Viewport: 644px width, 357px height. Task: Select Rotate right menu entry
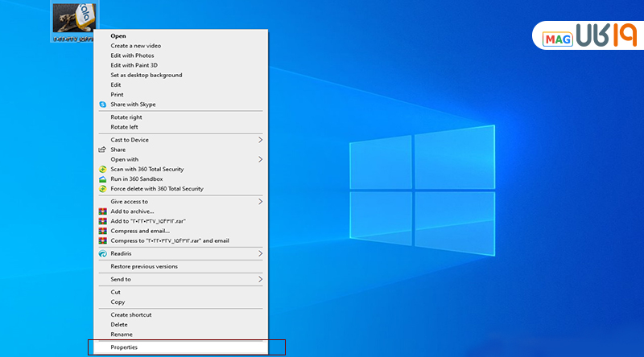[125, 117]
